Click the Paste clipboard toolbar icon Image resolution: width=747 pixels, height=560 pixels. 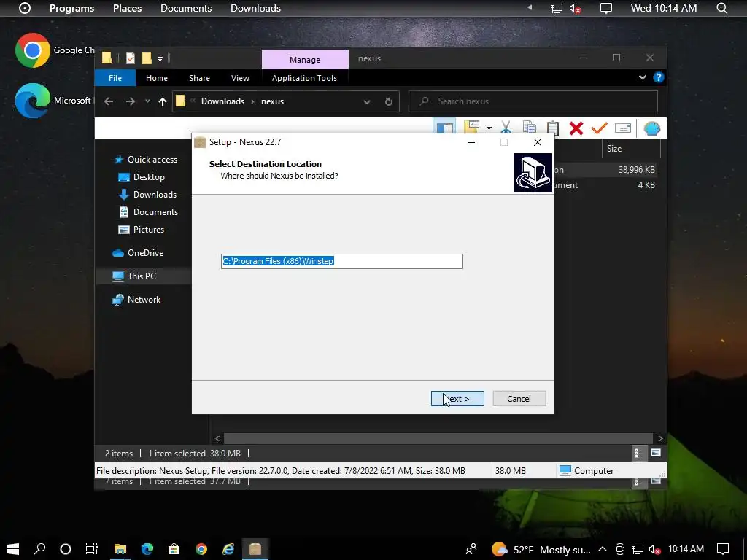click(x=553, y=128)
